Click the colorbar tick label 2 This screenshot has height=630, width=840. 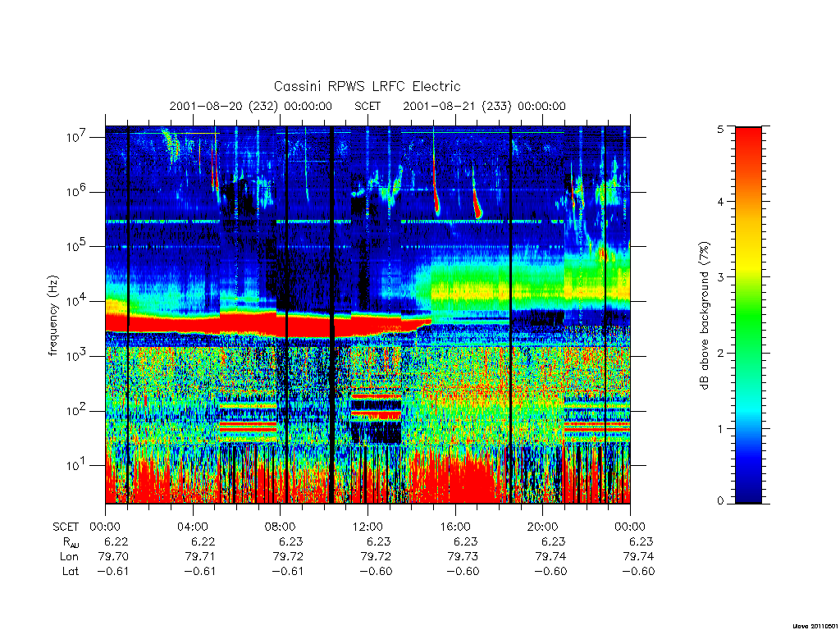tap(720, 353)
